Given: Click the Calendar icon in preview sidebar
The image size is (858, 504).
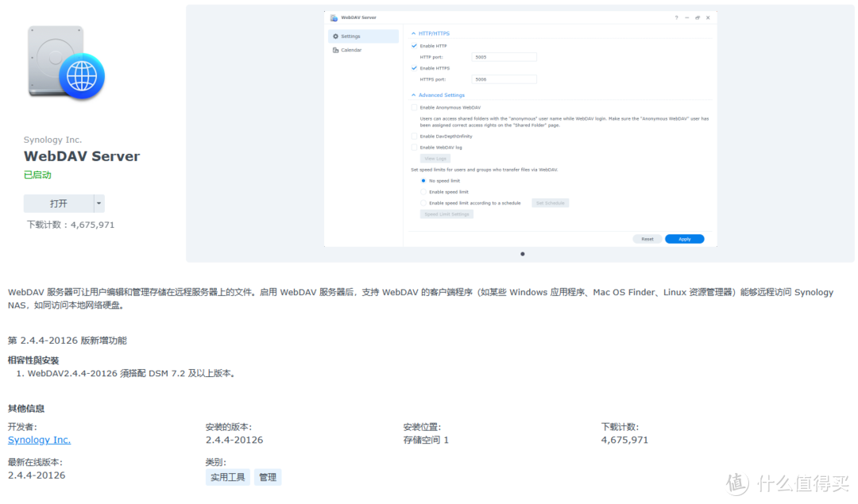Looking at the screenshot, I should [x=335, y=50].
